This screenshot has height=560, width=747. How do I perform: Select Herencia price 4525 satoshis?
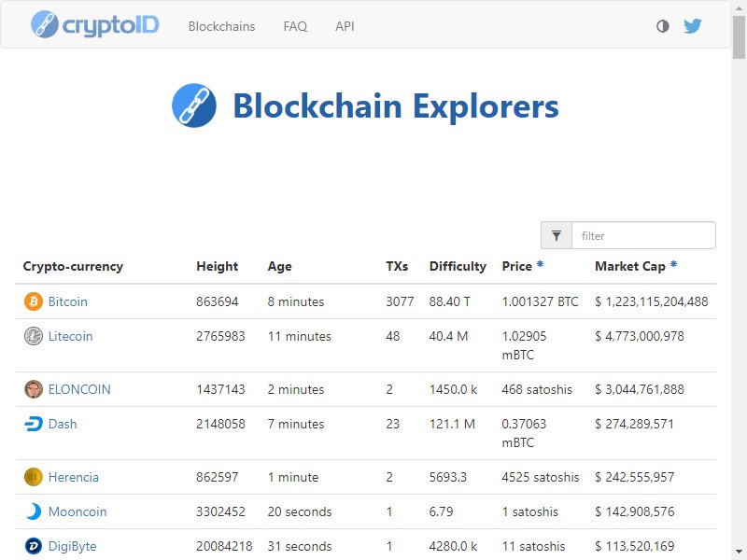(x=541, y=477)
